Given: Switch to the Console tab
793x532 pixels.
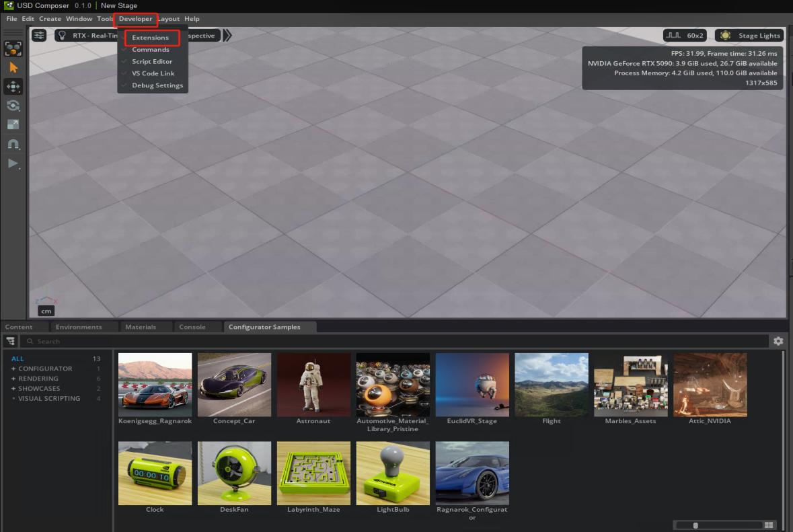Looking at the screenshot, I should pos(192,327).
